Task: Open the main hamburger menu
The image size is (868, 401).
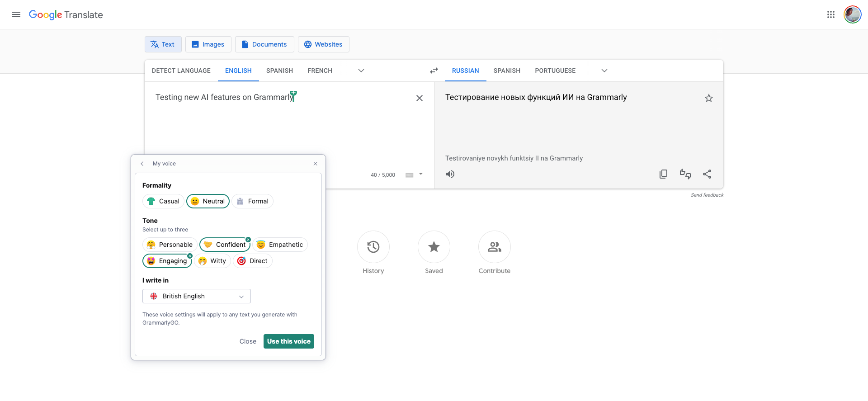Action: tap(16, 14)
